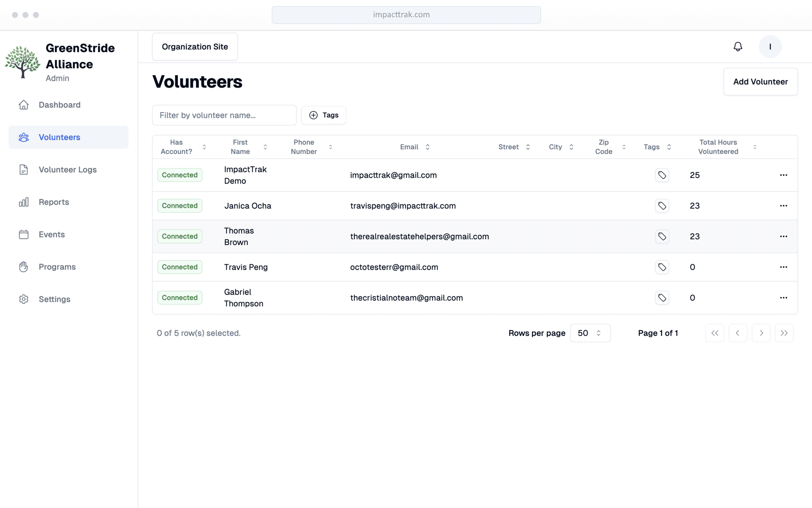Click the Add Volunteer button
The height and width of the screenshot is (508, 812).
(760, 82)
